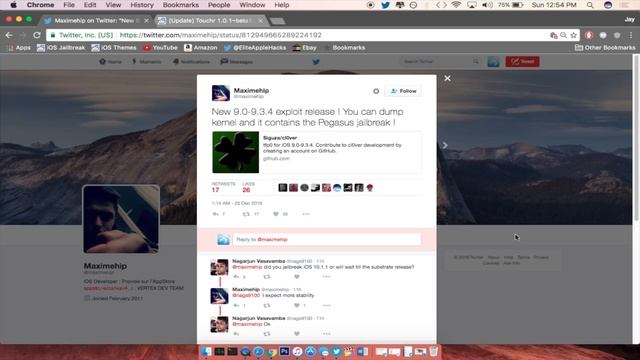Like Nagarjun's jailbreak iOS 10.1.1 question reply
Screen dimensions: 640x360
297,277
